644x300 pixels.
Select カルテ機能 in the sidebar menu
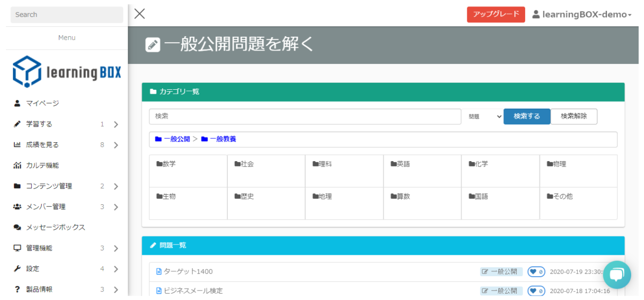point(42,165)
